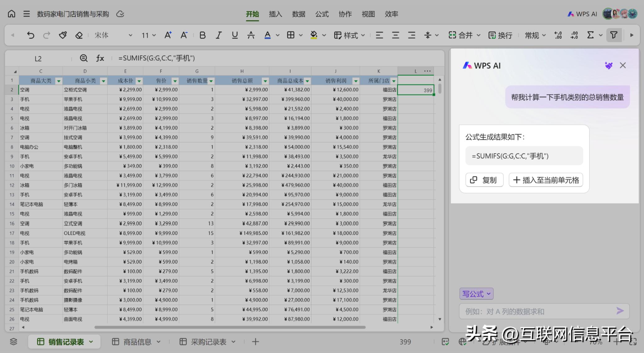Switch to the 插入 ribbon tab
This screenshot has height=353, width=644.
pos(275,14)
